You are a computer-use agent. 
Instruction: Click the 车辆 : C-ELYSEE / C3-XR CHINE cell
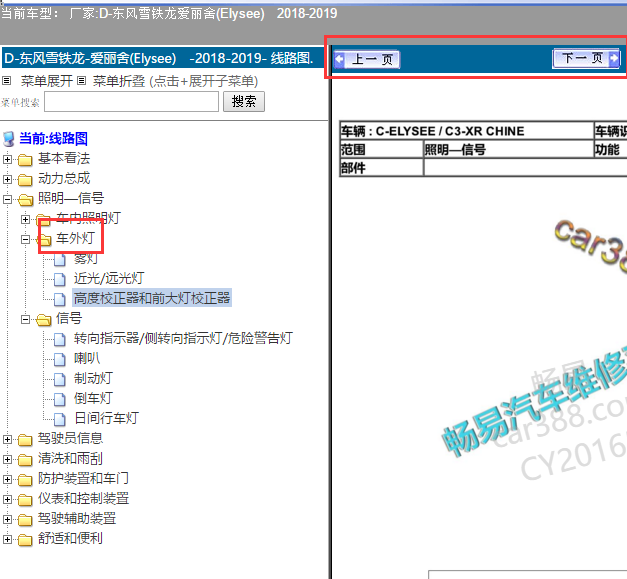[x=466, y=131]
